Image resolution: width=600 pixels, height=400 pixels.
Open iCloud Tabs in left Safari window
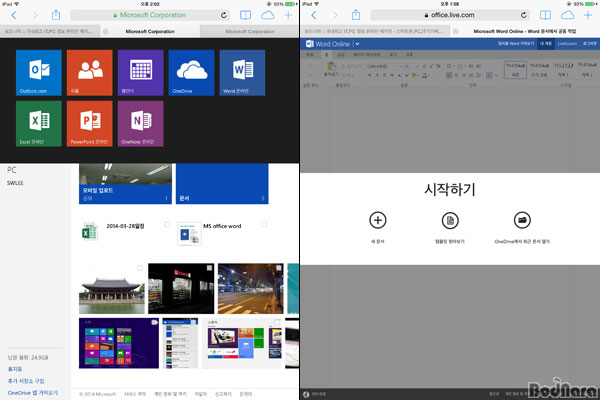(268, 15)
